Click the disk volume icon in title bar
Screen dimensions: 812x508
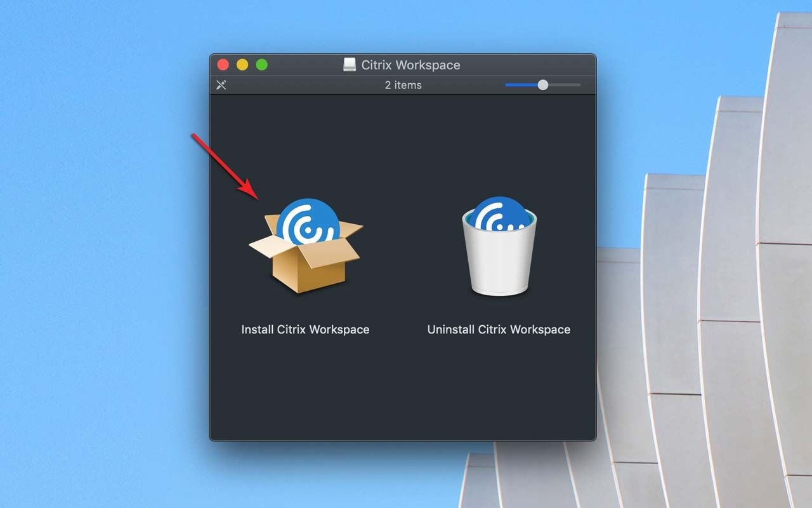tap(350, 65)
